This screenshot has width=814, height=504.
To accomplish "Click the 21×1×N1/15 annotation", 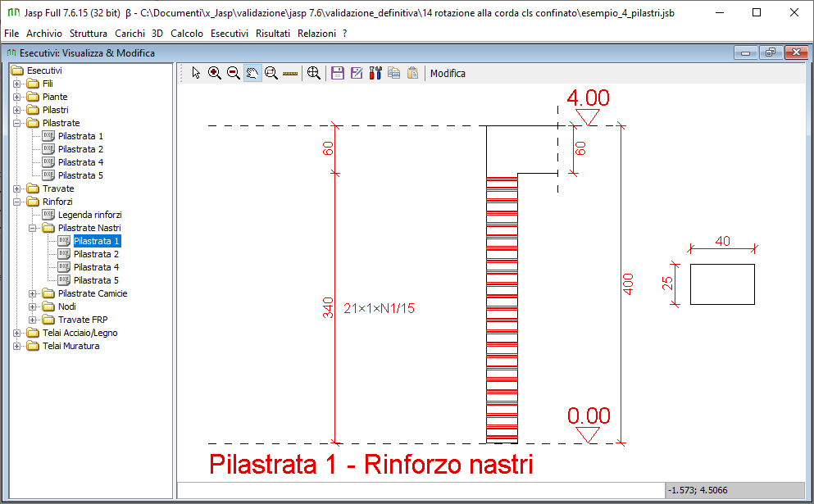I will (x=379, y=308).
